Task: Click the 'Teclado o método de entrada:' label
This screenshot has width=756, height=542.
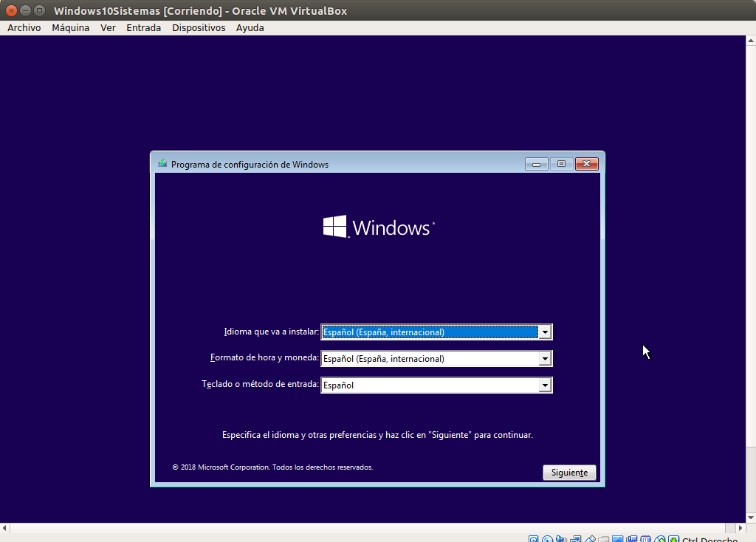Action: [x=261, y=384]
